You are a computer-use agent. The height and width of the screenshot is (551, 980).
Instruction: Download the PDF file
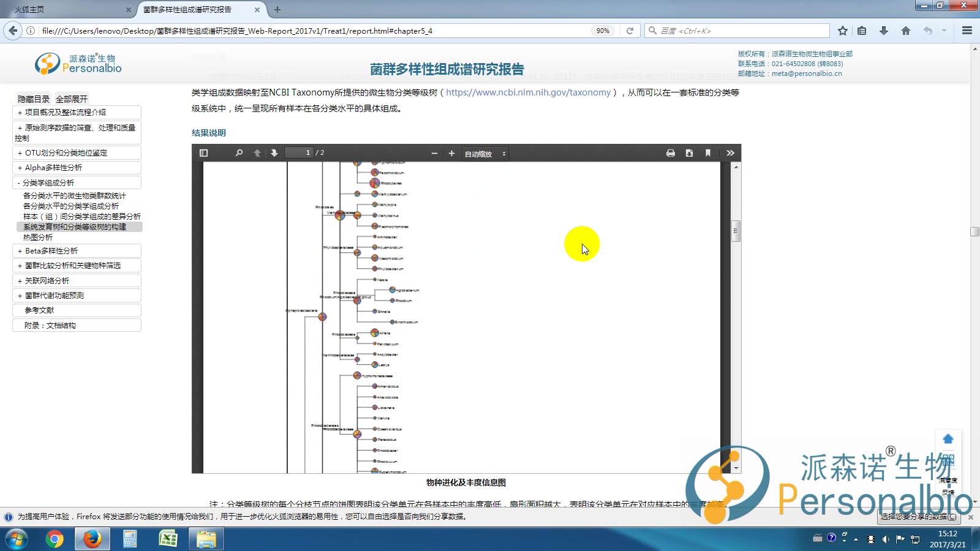(x=689, y=153)
